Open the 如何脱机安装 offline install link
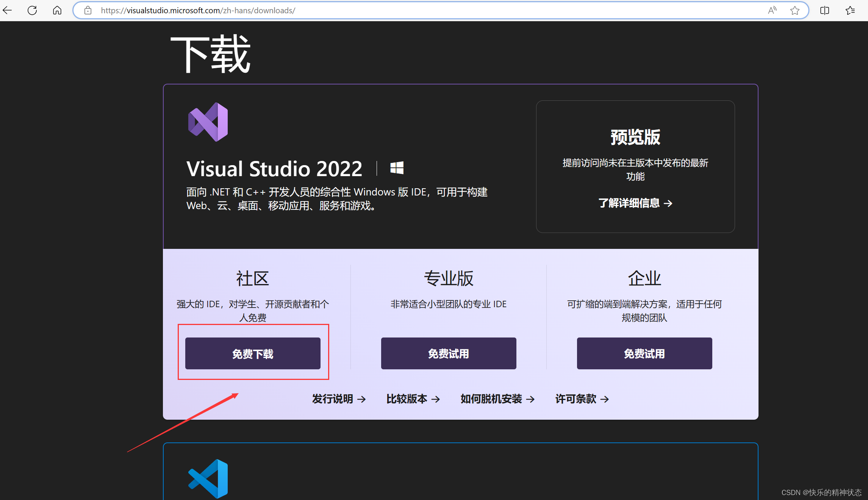The image size is (868, 500). [x=497, y=399]
